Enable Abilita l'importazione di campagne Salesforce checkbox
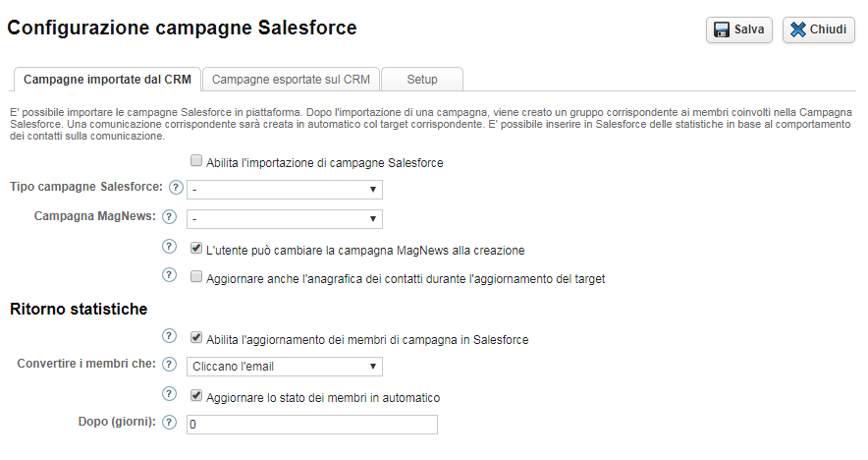 [196, 161]
